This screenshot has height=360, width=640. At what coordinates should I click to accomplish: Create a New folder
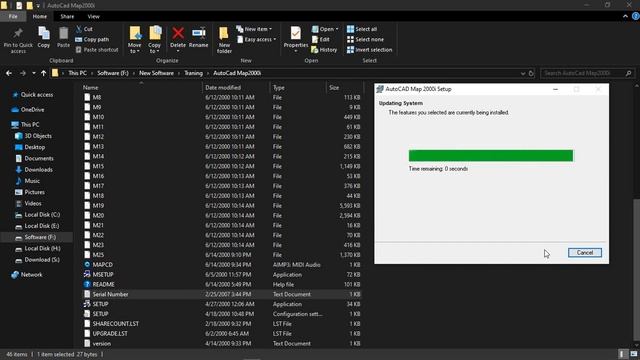tap(224, 40)
